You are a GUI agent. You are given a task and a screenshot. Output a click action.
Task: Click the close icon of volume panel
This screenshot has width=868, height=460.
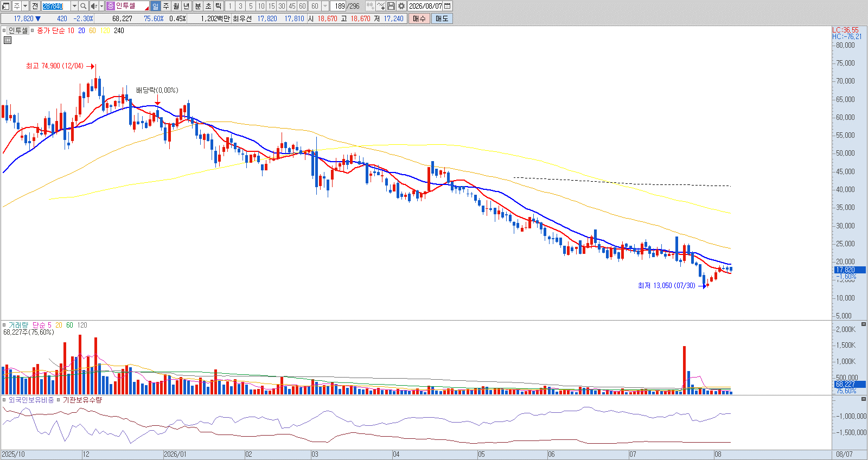[x=864, y=324]
